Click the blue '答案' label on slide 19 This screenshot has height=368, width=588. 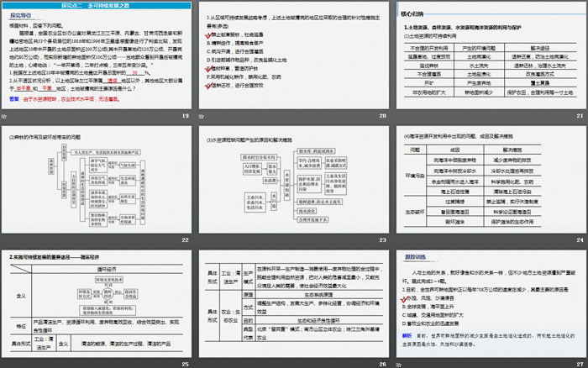pyautogui.click(x=13, y=98)
